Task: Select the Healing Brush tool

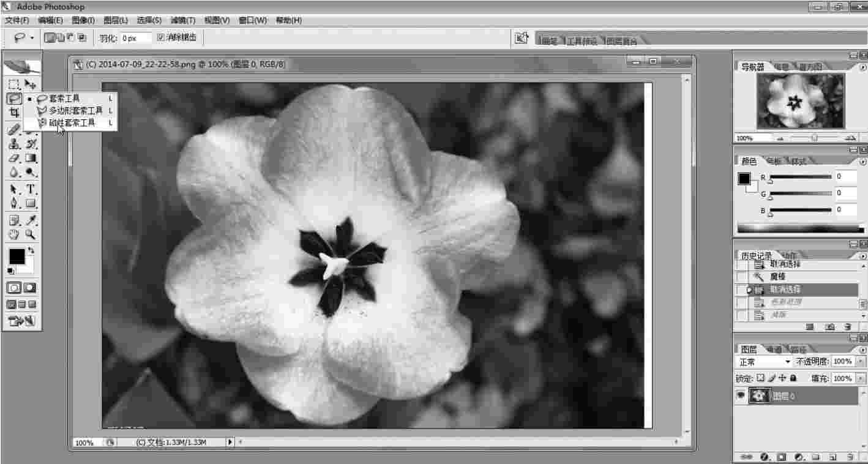Action: point(13,129)
